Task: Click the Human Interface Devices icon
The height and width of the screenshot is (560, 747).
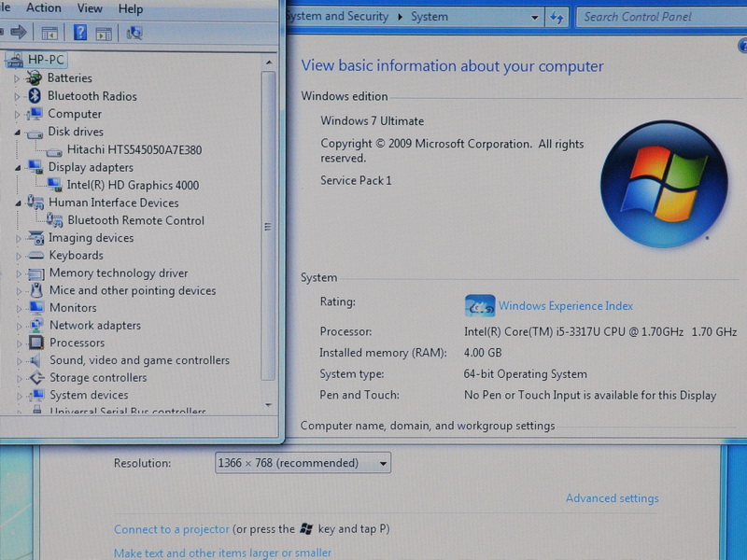Action: (35, 203)
